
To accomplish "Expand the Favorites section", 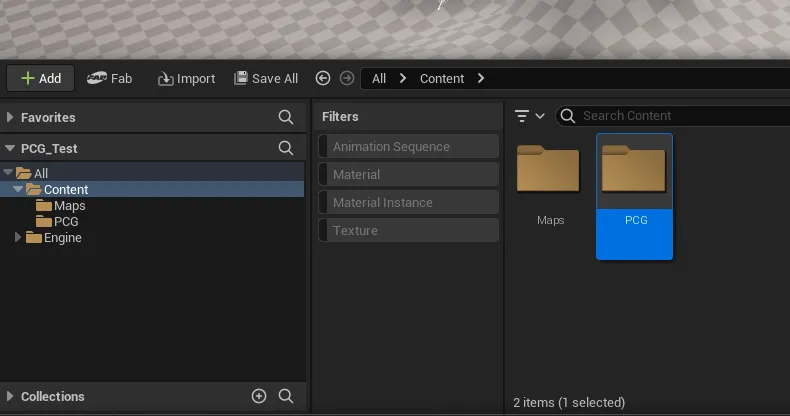I will click(x=10, y=117).
